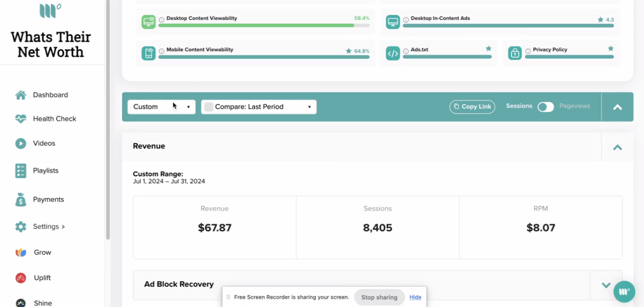The height and width of the screenshot is (307, 644).
Task: Open Payments menu item
Action: (x=48, y=200)
